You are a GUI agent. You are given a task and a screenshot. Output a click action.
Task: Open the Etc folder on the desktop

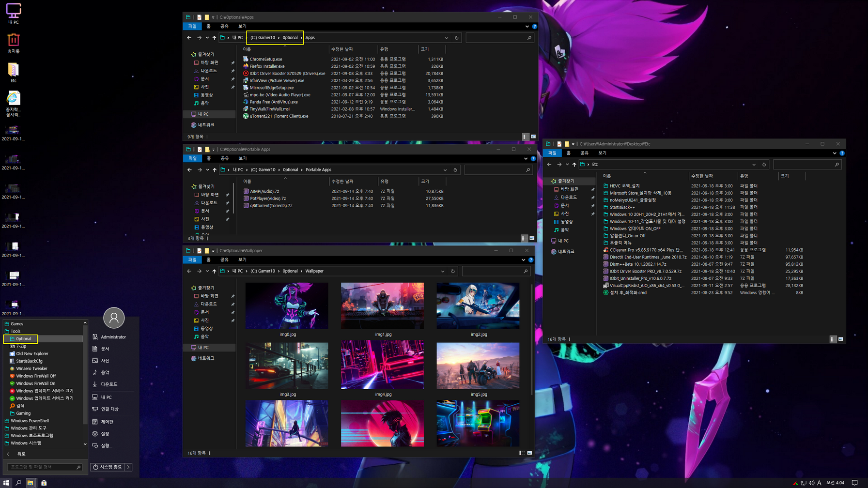point(13,73)
